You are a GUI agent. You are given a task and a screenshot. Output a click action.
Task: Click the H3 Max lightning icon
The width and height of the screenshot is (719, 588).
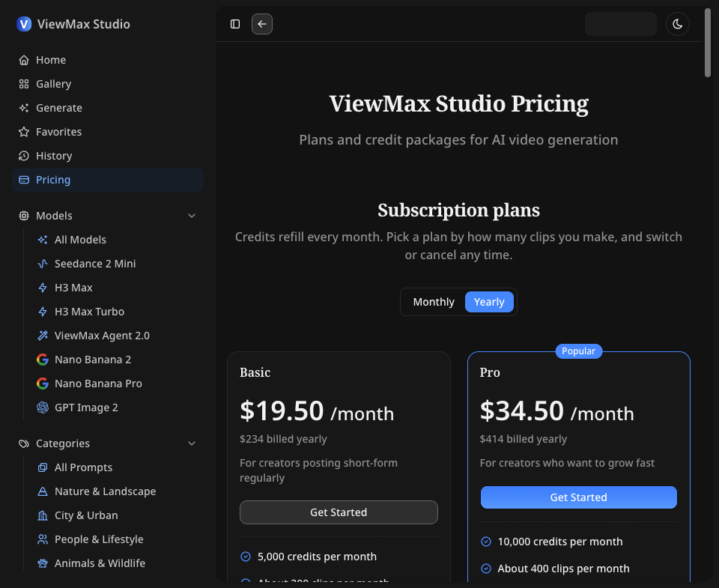(43, 288)
